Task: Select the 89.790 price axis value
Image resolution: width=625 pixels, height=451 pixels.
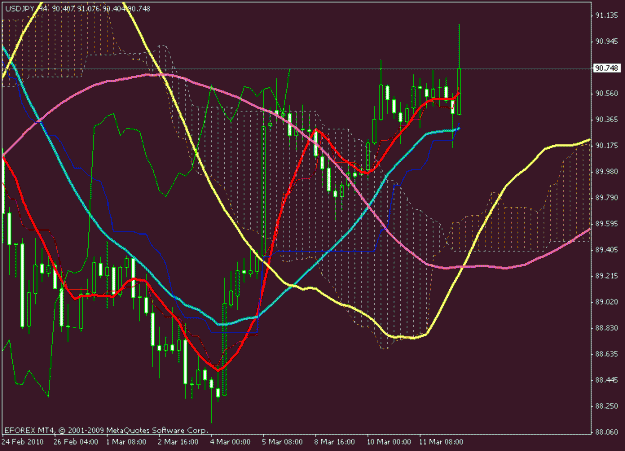Action: coord(607,197)
